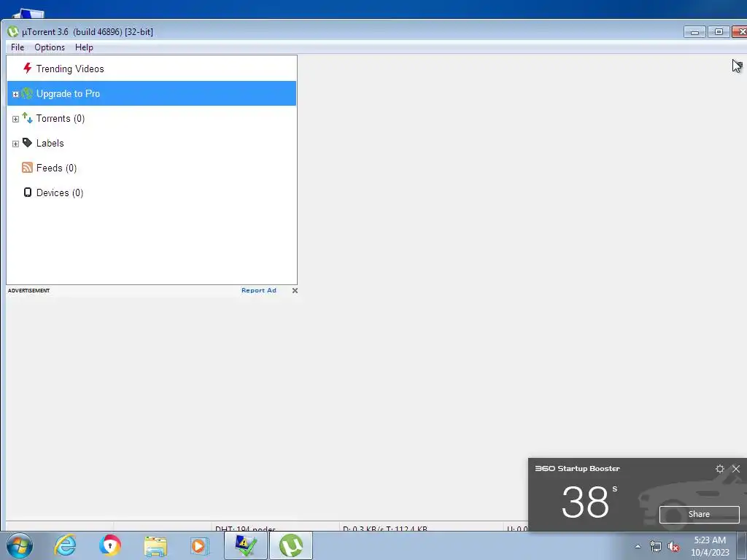Minimize the uTorrent window
The height and width of the screenshot is (560, 747).
pyautogui.click(x=694, y=32)
